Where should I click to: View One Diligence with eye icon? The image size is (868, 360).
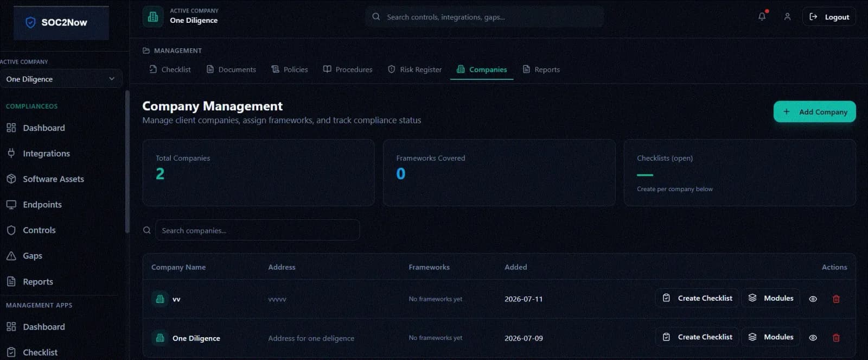coord(813,337)
